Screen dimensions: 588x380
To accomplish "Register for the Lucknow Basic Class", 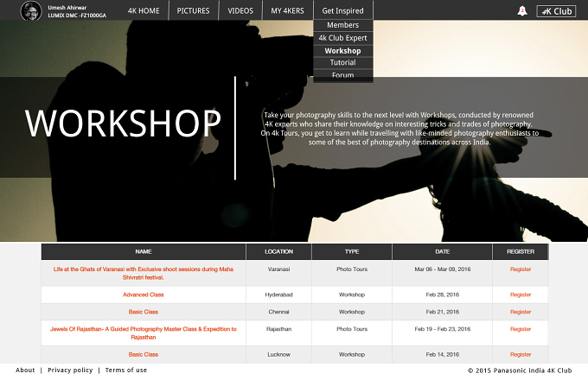I will (x=521, y=355).
